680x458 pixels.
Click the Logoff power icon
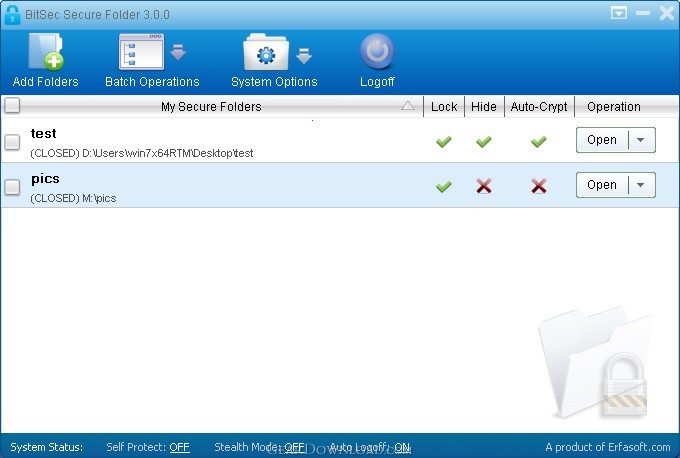377,52
